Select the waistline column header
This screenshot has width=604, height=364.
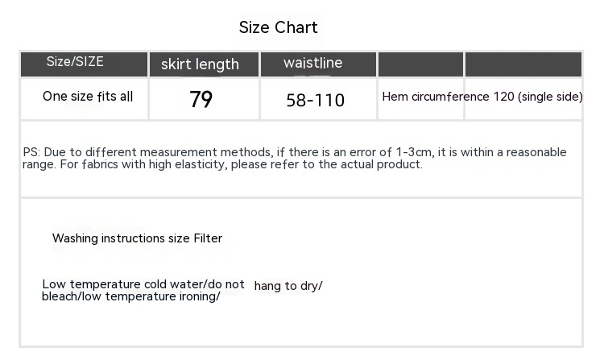(313, 63)
